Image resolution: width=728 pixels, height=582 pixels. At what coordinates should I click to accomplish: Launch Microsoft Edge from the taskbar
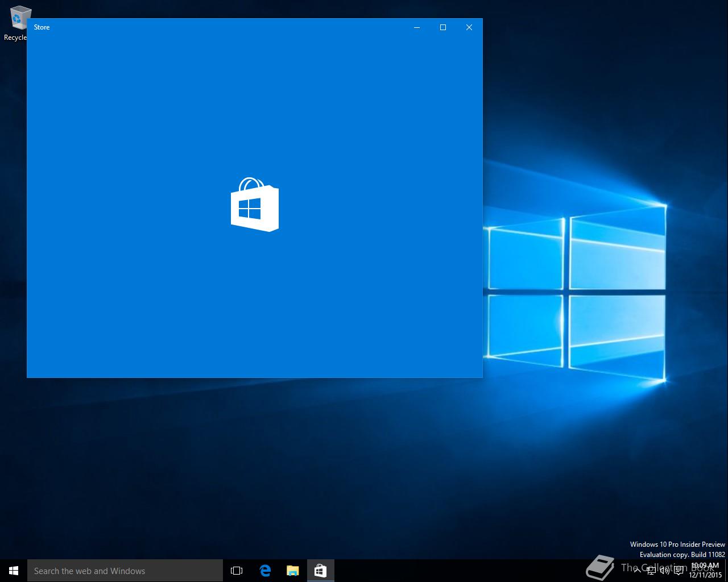pos(265,571)
